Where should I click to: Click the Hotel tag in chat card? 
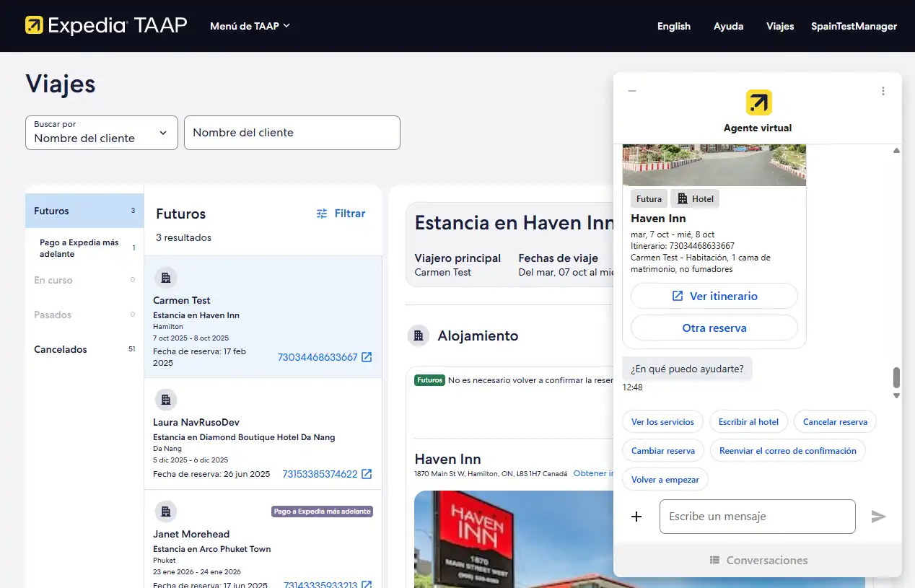pos(695,199)
